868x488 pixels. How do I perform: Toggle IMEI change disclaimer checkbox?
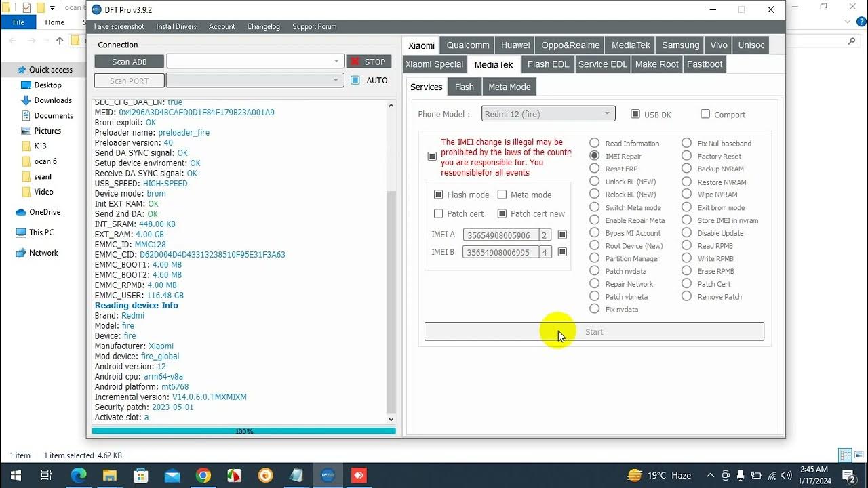point(432,157)
